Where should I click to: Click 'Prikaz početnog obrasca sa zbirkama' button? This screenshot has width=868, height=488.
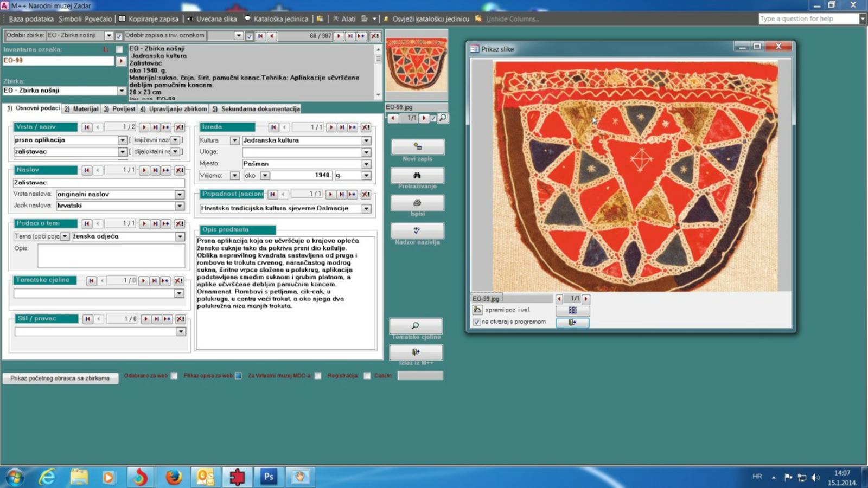point(60,378)
